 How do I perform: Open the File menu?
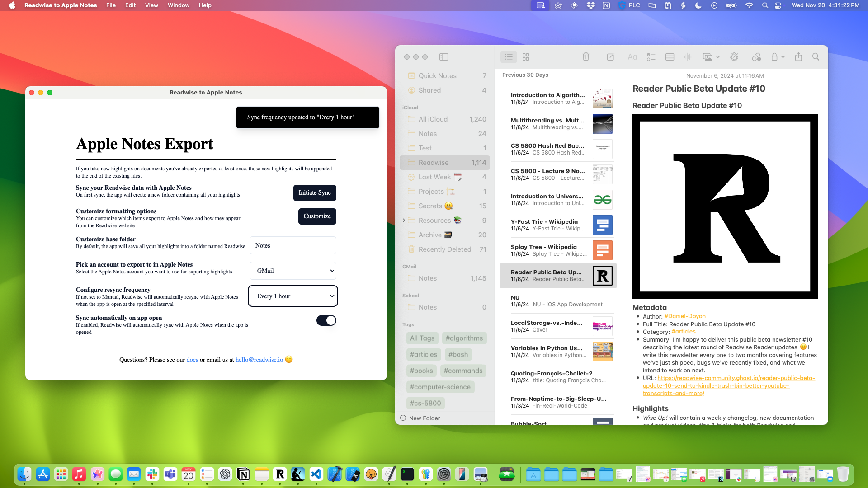point(111,5)
